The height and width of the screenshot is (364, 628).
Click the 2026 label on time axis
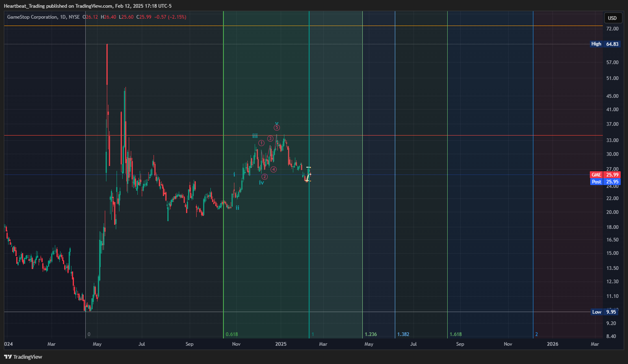(x=552, y=344)
